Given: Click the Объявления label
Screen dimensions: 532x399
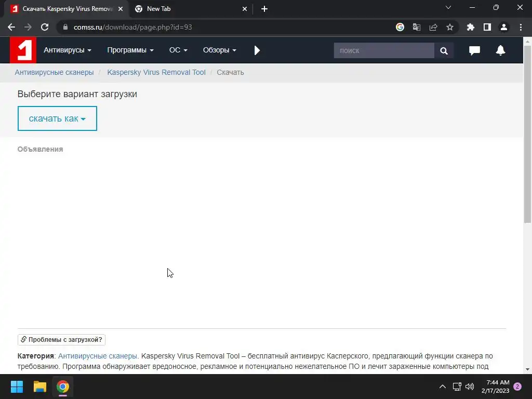Looking at the screenshot, I should (40, 149).
